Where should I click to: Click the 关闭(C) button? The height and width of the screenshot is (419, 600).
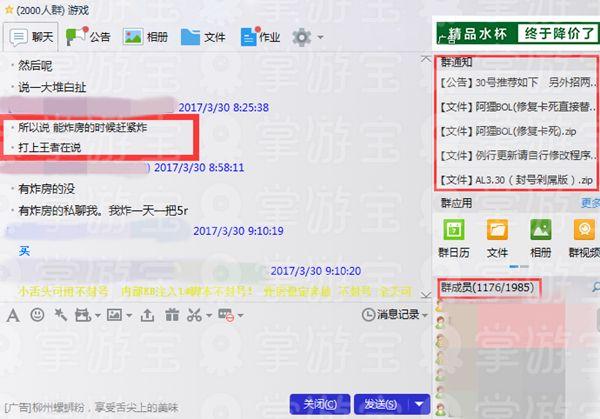(x=320, y=404)
